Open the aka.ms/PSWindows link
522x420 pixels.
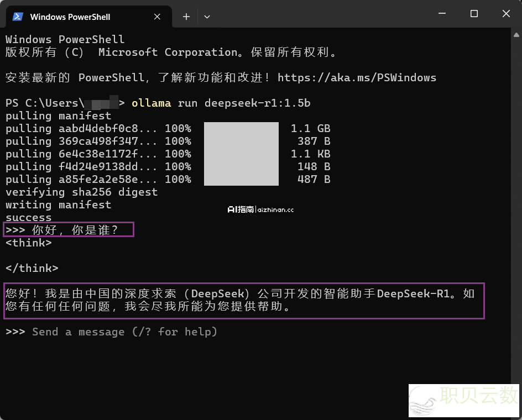click(x=357, y=77)
